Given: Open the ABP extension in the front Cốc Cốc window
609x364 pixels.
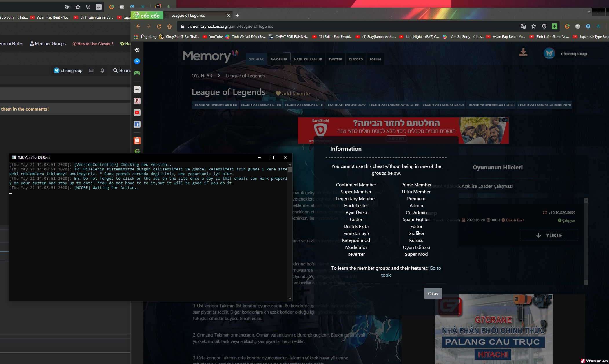Looking at the screenshot, I should click(578, 26).
